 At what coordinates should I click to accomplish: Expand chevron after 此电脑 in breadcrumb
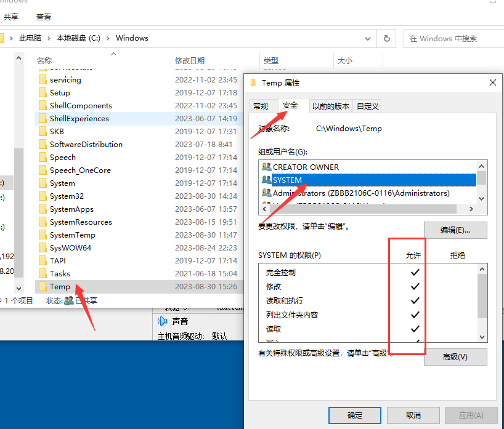coord(49,38)
